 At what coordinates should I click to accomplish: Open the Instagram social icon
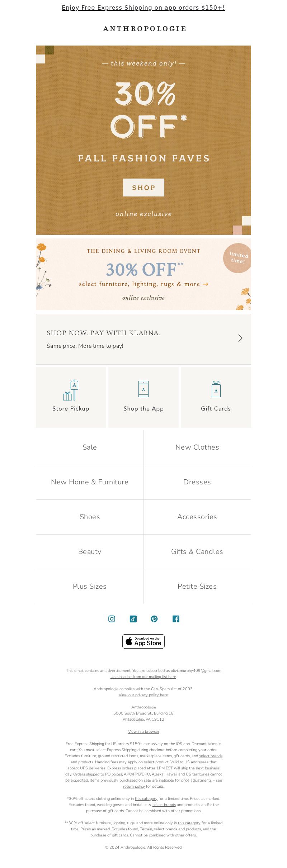pos(112,619)
